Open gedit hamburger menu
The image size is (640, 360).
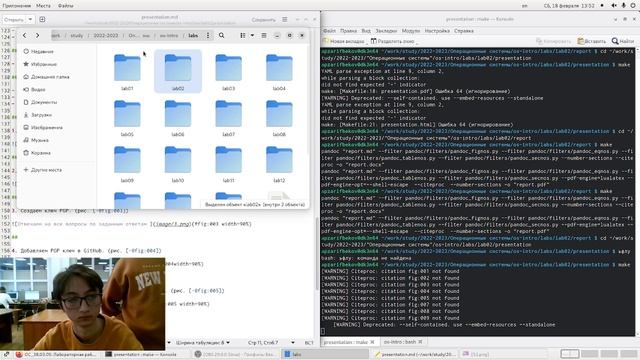284,19
